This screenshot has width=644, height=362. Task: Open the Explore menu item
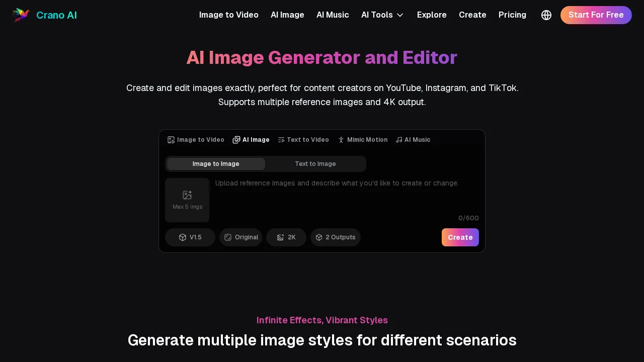[x=432, y=15]
